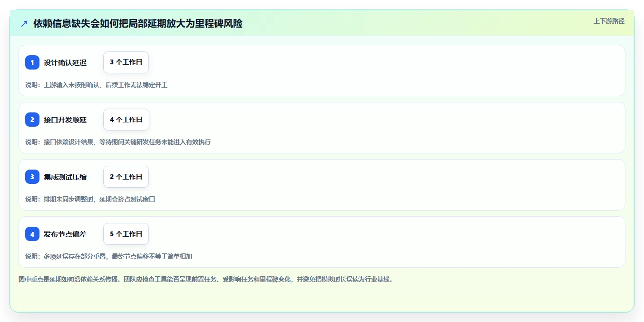
Task: Click the 接口开发顺延 step title
Action: pyautogui.click(x=65, y=120)
